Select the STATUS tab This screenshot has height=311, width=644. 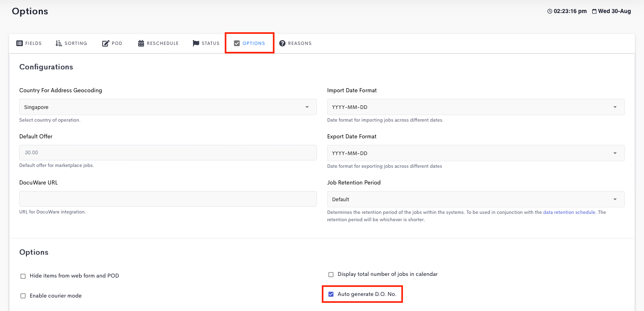pyautogui.click(x=206, y=43)
